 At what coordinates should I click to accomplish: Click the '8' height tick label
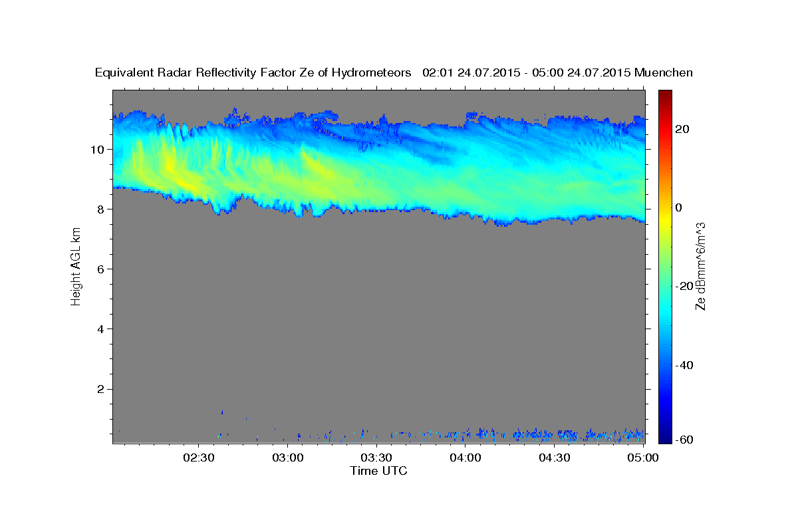101,209
